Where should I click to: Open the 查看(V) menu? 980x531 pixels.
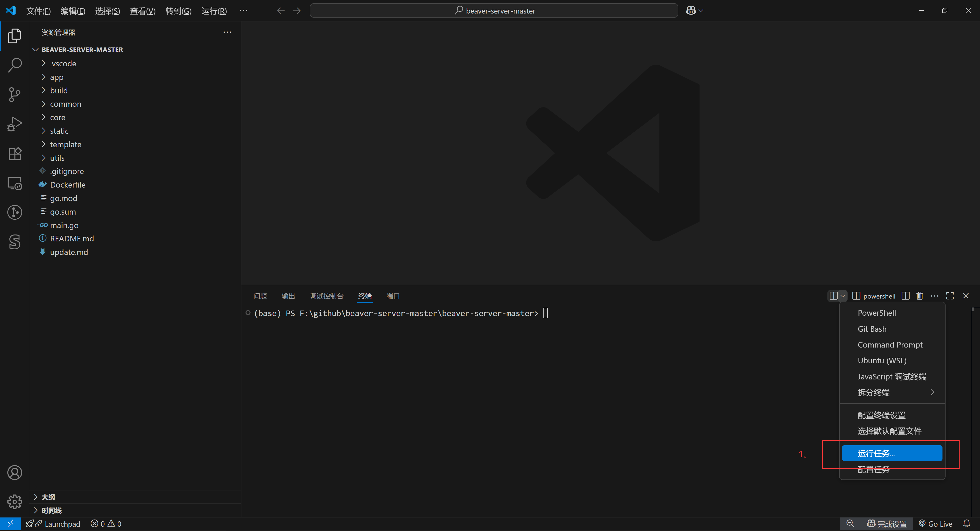[143, 11]
